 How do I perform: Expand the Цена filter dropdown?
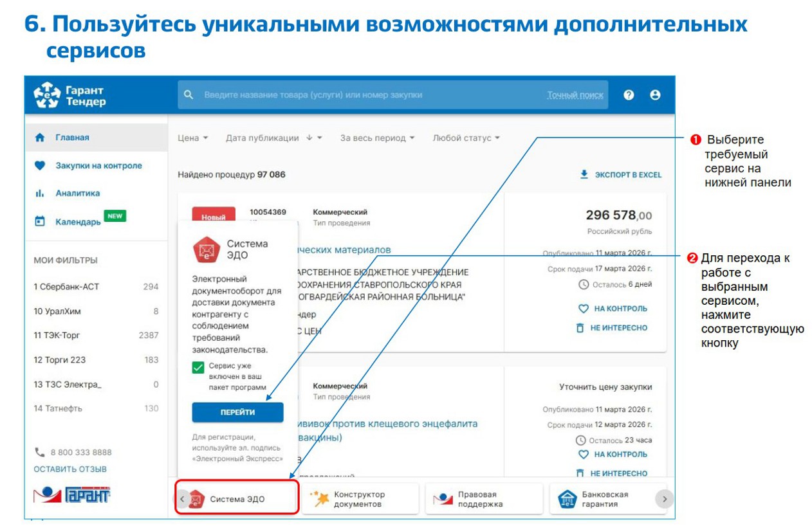193,138
